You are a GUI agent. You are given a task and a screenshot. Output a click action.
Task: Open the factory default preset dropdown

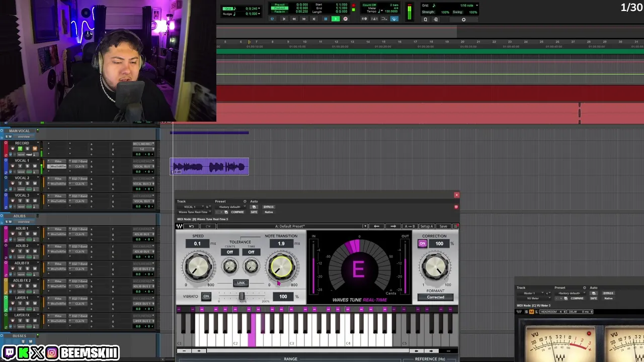pos(231,207)
